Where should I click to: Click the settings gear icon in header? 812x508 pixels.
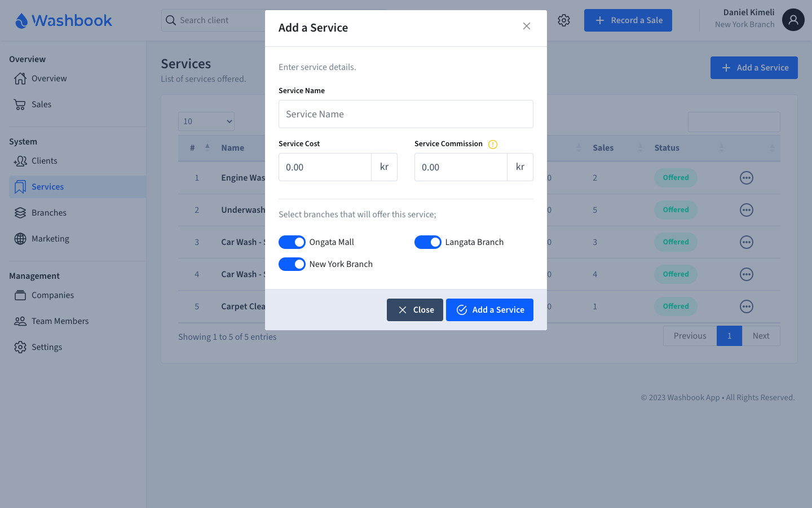(x=564, y=20)
